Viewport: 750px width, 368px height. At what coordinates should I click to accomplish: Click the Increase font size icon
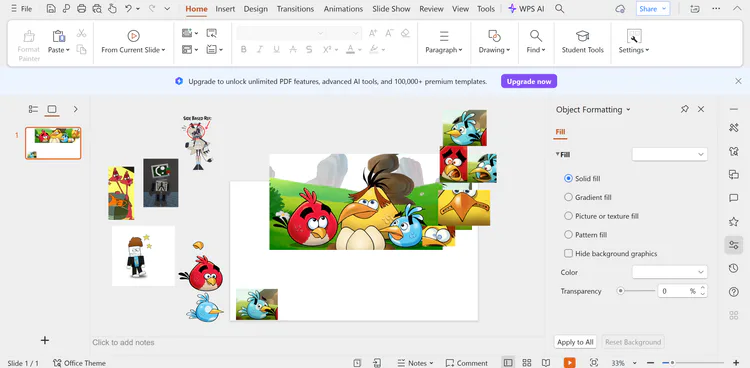[x=373, y=33]
